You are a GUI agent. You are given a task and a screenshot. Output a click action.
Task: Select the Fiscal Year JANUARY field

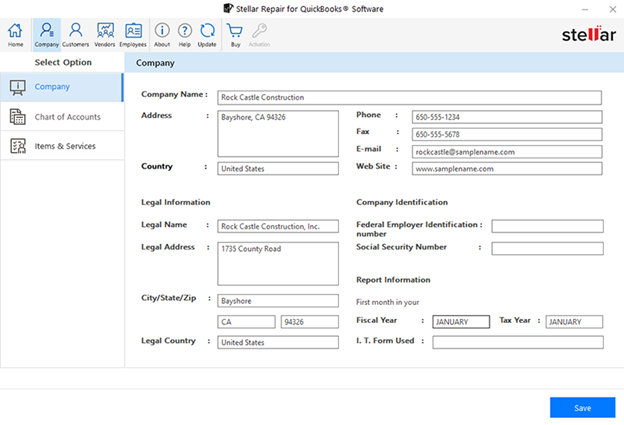point(461,322)
